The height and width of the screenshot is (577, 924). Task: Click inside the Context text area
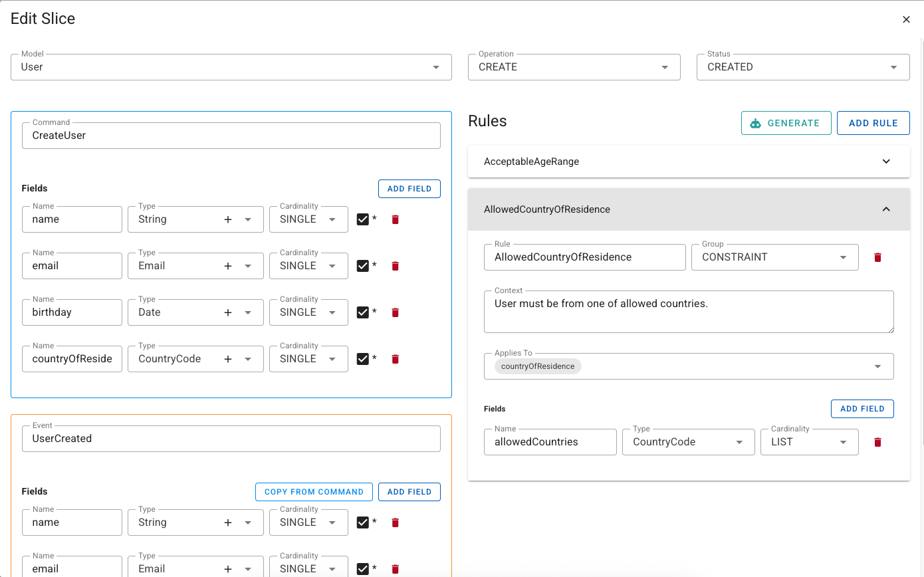click(x=689, y=311)
